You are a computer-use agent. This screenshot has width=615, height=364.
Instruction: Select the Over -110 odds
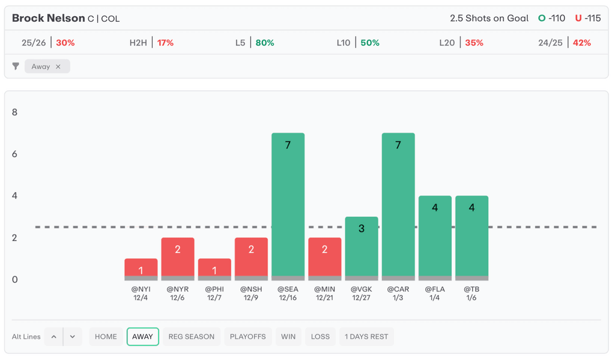point(551,19)
